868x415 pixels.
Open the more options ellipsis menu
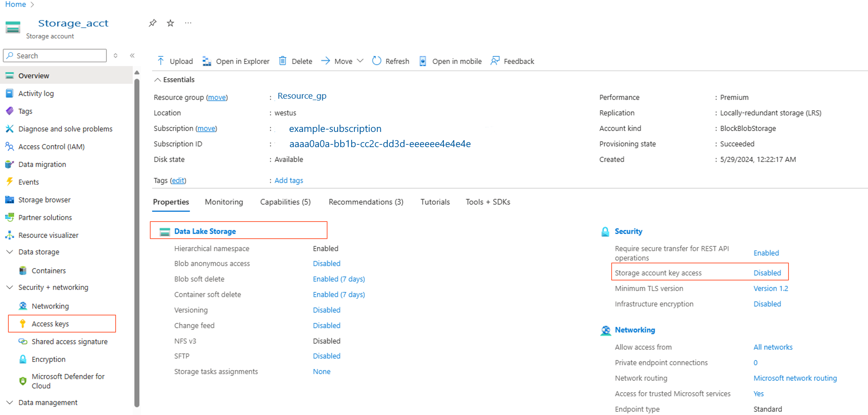188,23
